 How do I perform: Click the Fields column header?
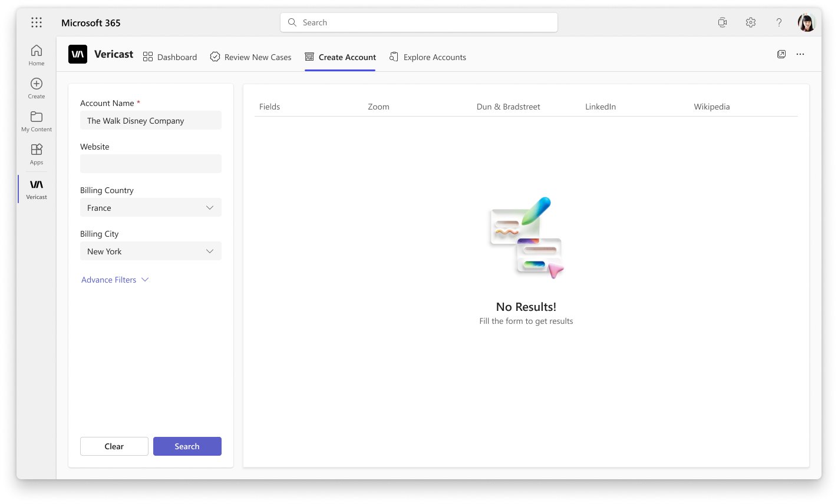(270, 107)
